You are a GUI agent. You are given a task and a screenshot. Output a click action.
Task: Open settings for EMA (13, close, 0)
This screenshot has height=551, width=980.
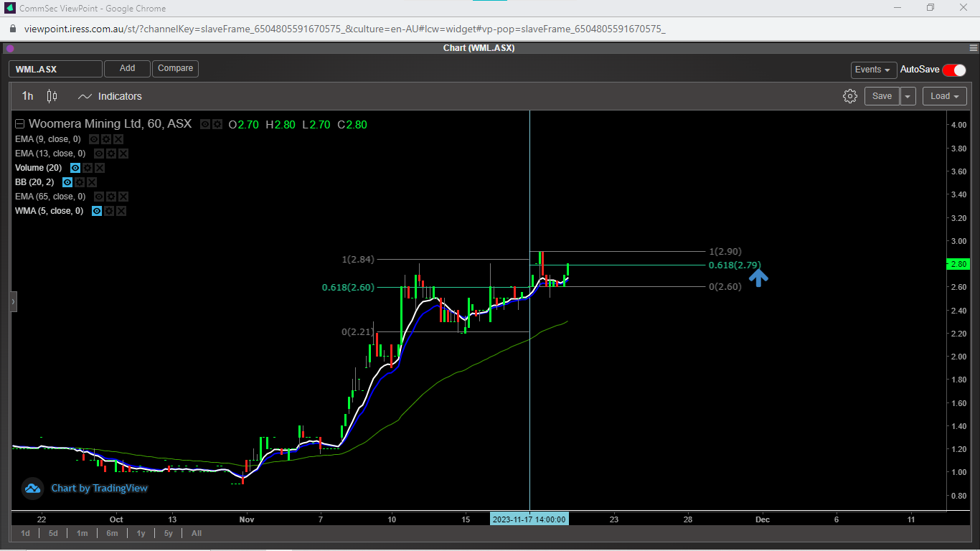tap(111, 154)
